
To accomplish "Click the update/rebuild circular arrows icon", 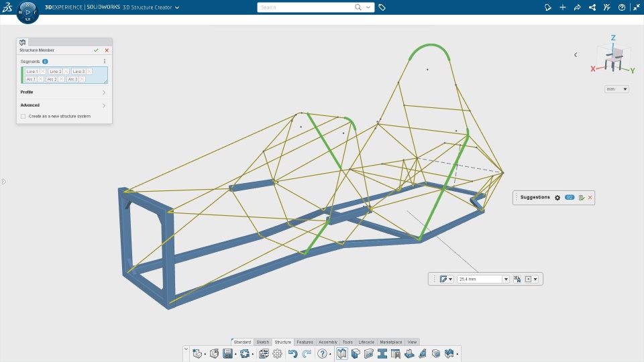I will tap(245, 353).
